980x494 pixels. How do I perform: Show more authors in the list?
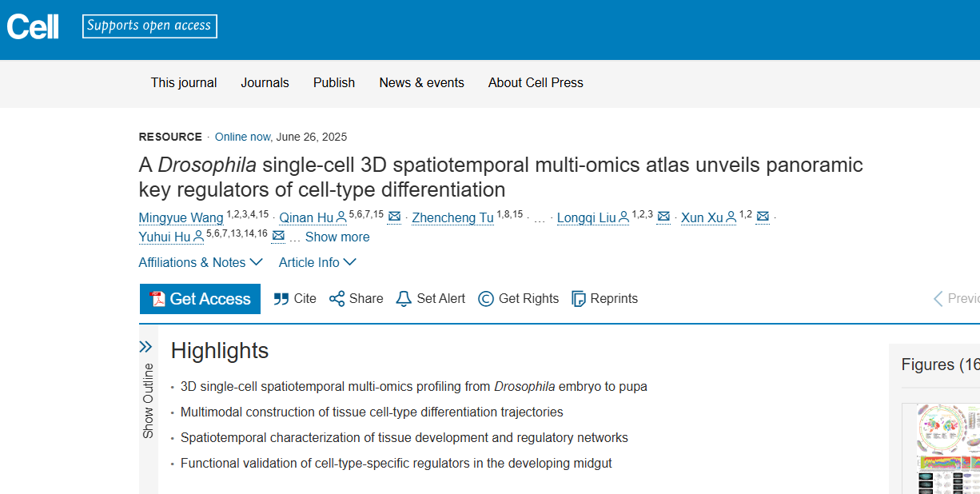tap(337, 237)
